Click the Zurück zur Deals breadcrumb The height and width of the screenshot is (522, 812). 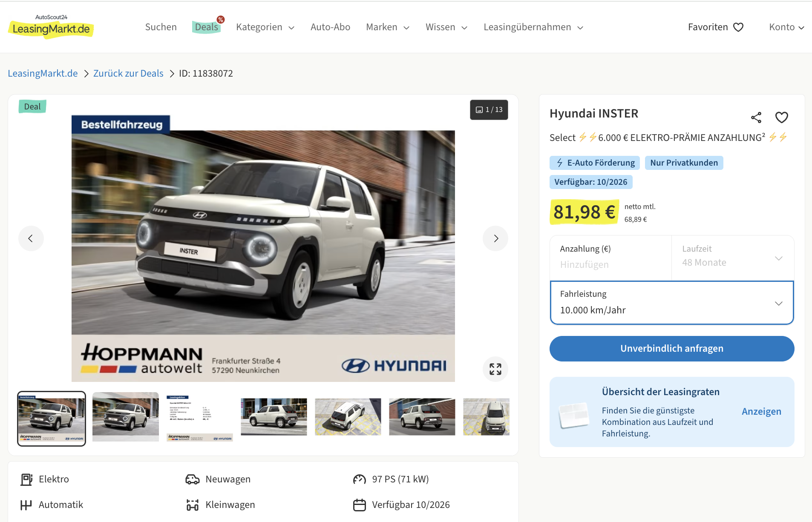(128, 73)
